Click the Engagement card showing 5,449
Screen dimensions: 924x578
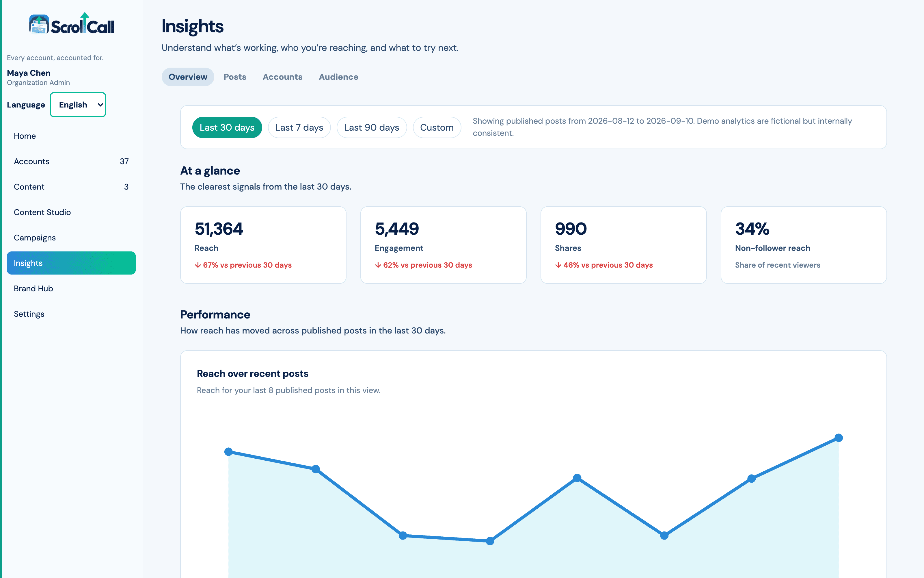(443, 245)
